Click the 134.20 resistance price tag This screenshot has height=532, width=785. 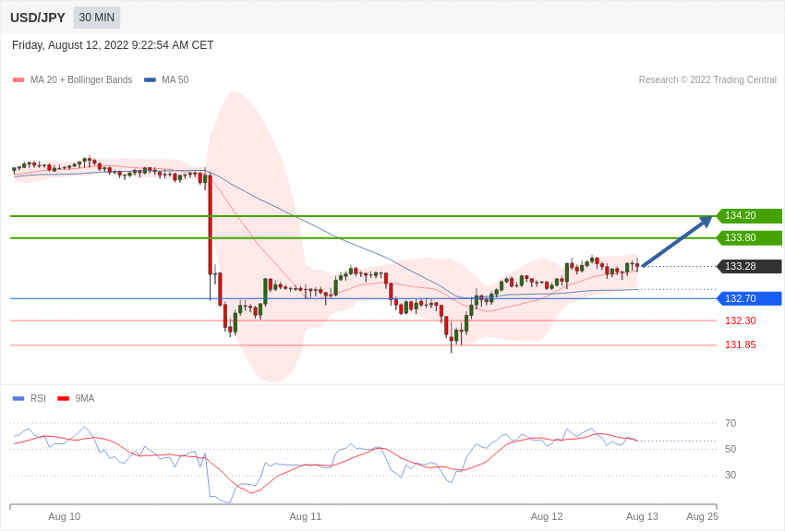pos(750,216)
